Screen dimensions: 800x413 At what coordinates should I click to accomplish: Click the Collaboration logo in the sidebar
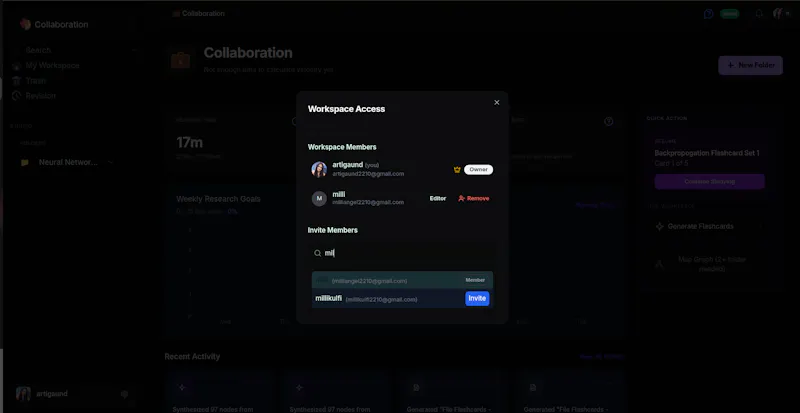(25, 25)
